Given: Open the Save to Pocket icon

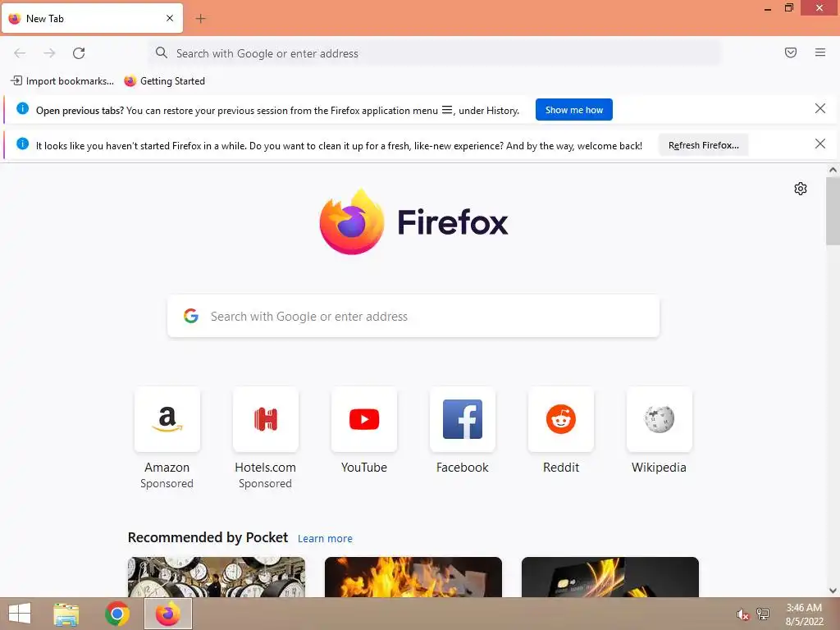Looking at the screenshot, I should [x=791, y=52].
